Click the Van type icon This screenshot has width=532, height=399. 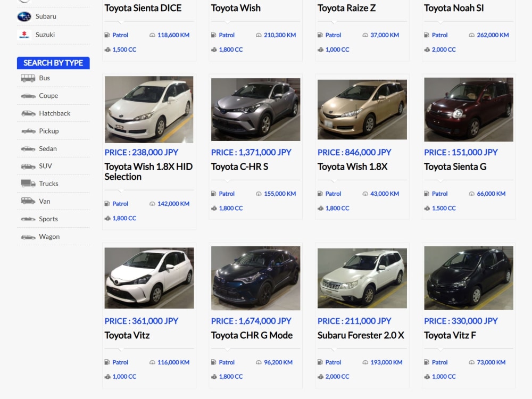(x=28, y=201)
